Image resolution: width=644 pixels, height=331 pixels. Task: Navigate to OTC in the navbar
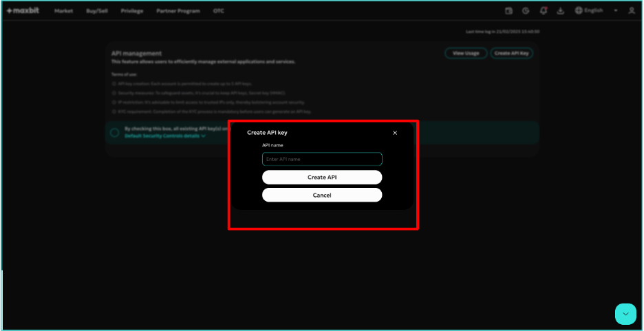pyautogui.click(x=219, y=11)
